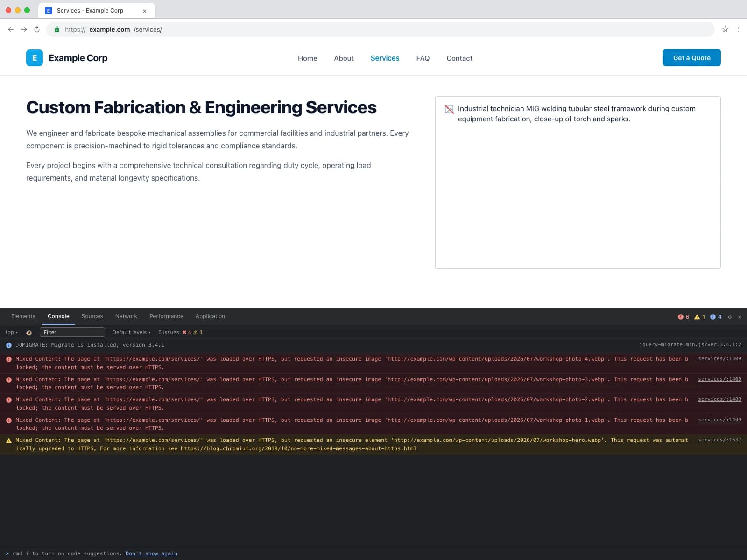Reload the Services page
The height and width of the screenshot is (560, 747).
click(x=37, y=29)
